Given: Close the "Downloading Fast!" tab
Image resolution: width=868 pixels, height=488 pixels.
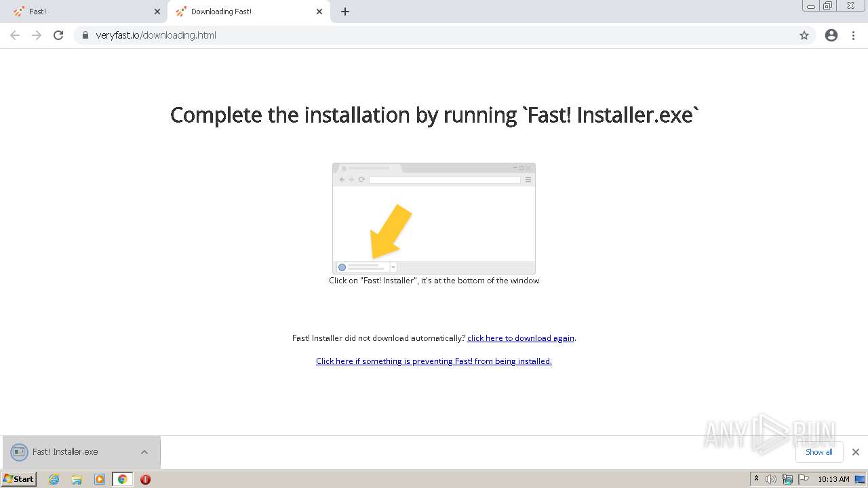Looking at the screenshot, I should point(319,12).
